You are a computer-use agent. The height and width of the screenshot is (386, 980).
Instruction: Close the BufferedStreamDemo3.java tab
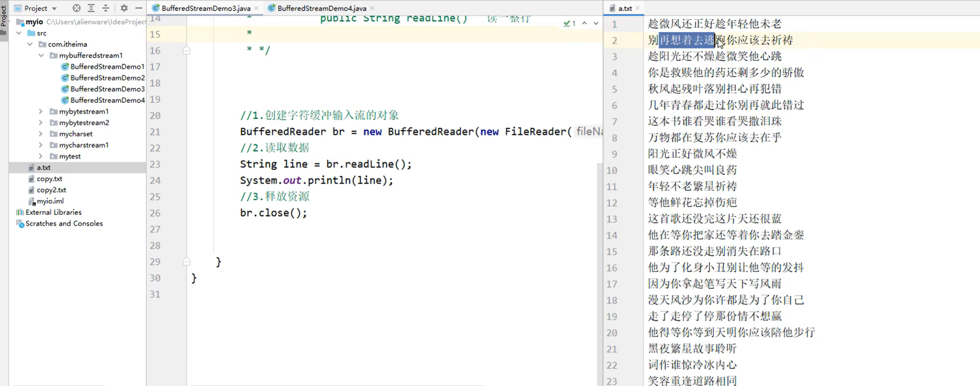pos(257,8)
